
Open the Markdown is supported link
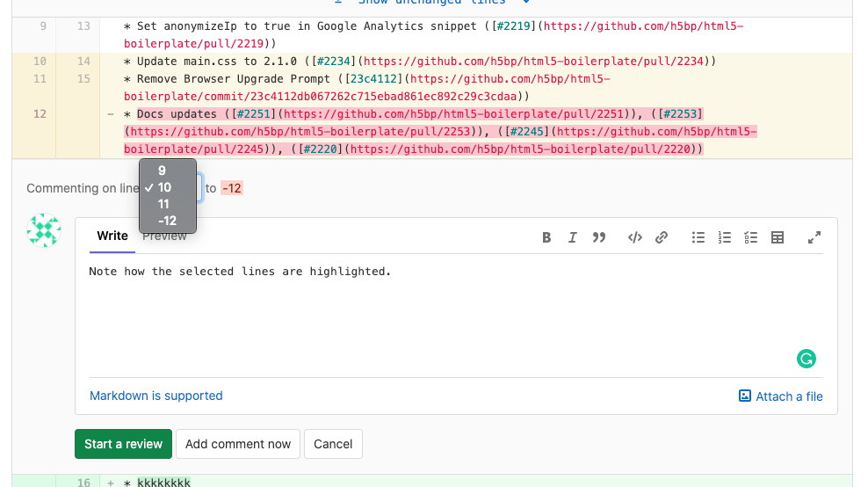156,396
